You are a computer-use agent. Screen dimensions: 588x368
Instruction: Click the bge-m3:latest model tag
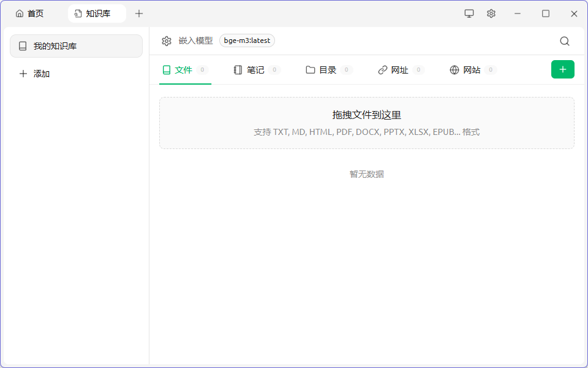click(247, 40)
